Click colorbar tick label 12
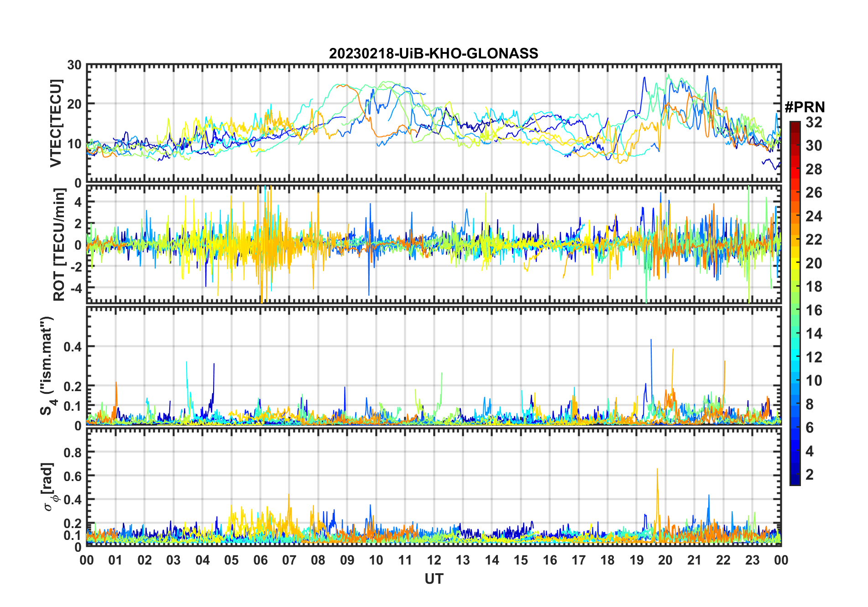This screenshot has height=607, width=868. click(814, 357)
